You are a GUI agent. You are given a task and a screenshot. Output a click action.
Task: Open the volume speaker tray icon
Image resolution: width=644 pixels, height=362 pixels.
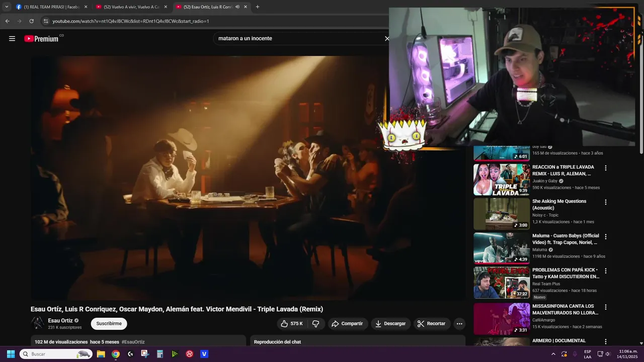(x=608, y=354)
